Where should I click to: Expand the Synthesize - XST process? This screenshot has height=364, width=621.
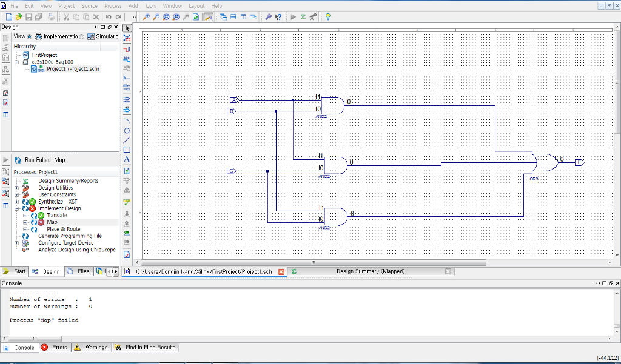16,201
